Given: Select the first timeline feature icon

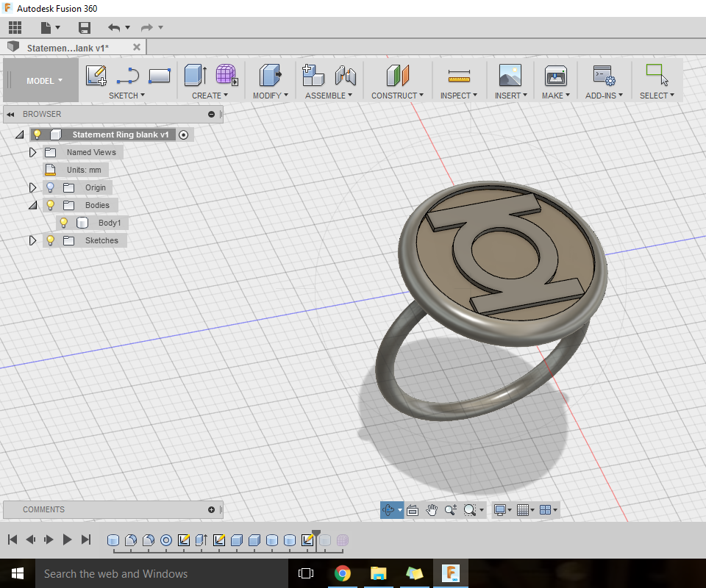Looking at the screenshot, I should 113,540.
